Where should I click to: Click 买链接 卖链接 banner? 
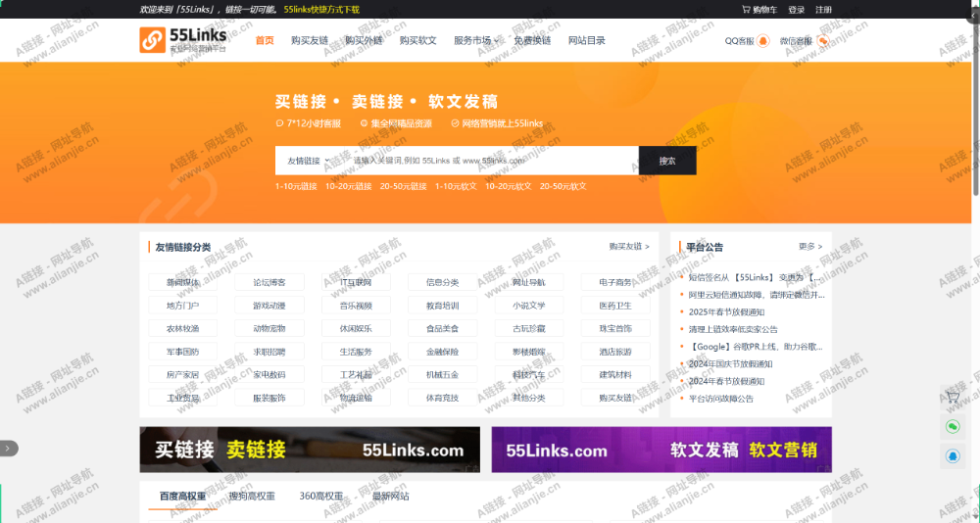click(x=310, y=450)
